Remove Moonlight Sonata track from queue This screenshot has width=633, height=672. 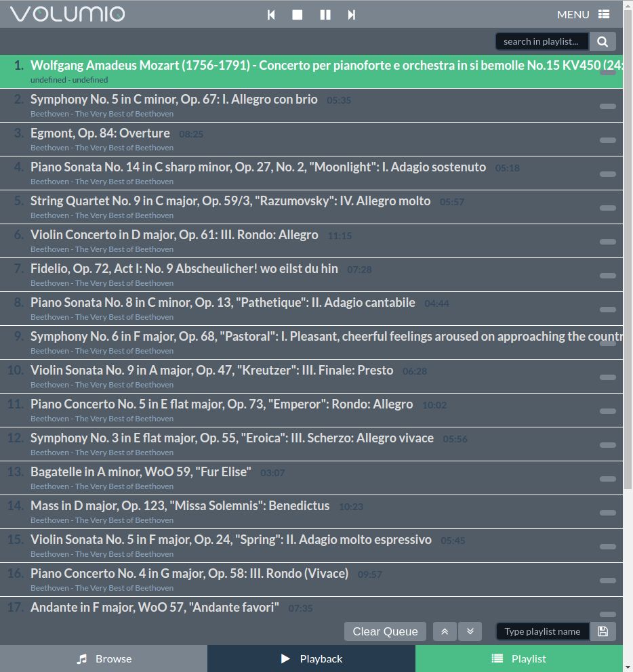click(608, 174)
